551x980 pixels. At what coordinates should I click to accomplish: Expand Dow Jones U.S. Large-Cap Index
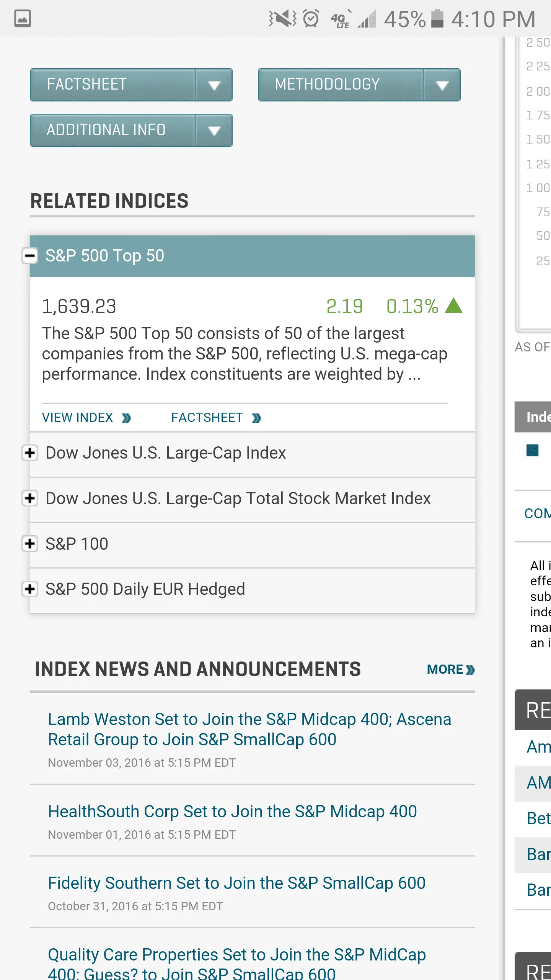tap(30, 453)
